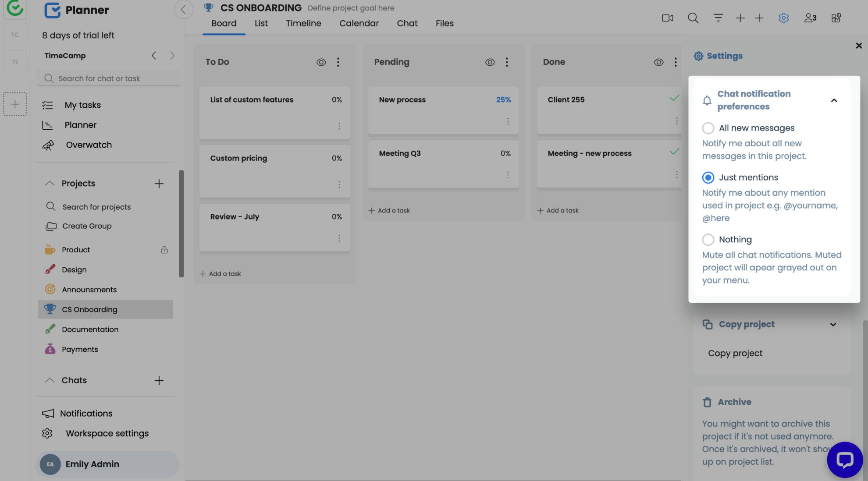The image size is (868, 481).
Task: Switch to the Timeline tab
Action: pyautogui.click(x=303, y=24)
